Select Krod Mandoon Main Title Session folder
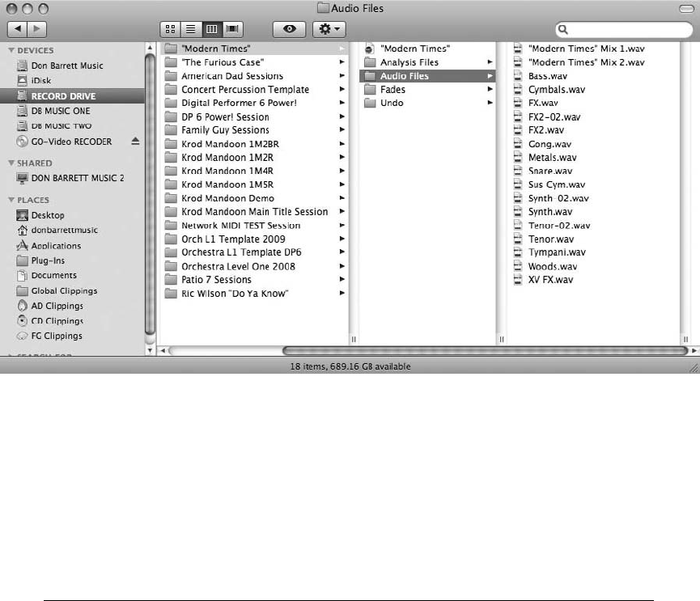This screenshot has height=601, width=700. pos(254,212)
